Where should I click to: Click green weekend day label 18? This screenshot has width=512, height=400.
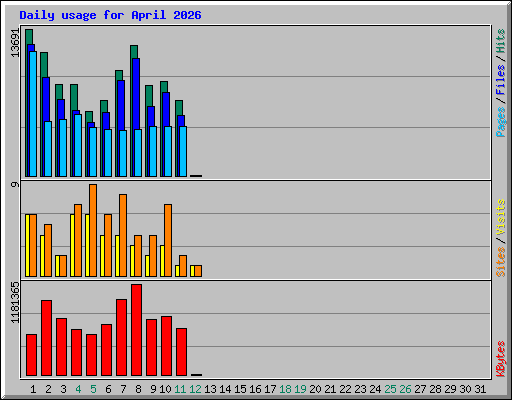click(x=285, y=389)
